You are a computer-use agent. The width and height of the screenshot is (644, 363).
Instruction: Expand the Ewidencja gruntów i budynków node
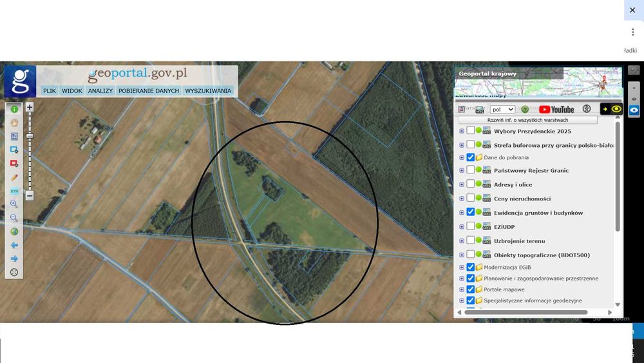462,213
